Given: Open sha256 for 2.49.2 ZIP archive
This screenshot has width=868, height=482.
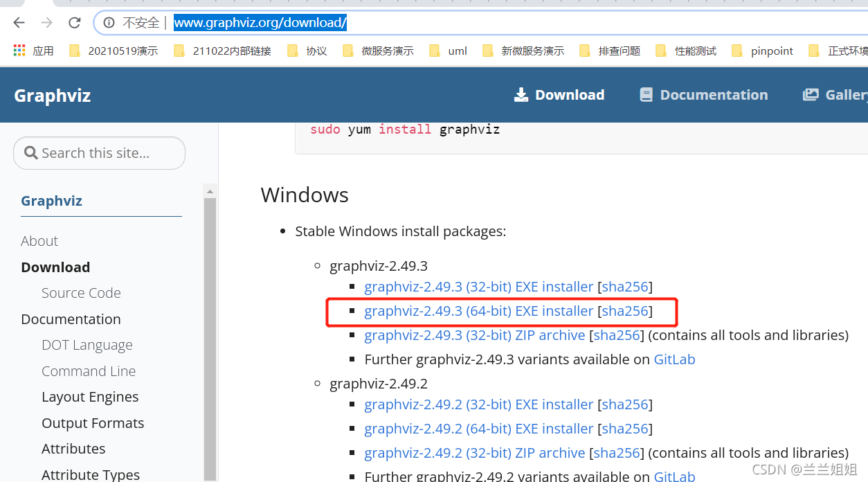Looking at the screenshot, I should tap(617, 453).
